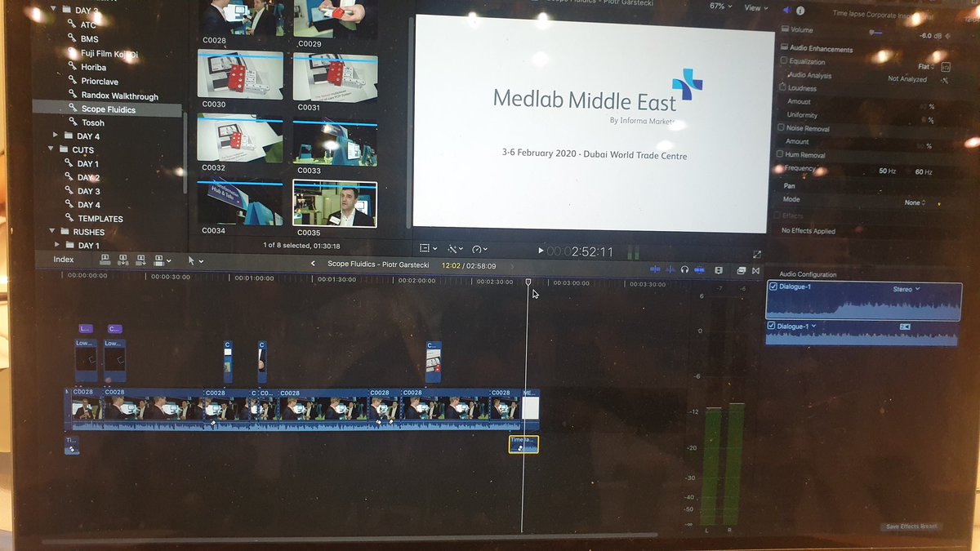Open the enhancements magic wand menu
Viewport: 980px width, 551px height.
tap(453, 249)
